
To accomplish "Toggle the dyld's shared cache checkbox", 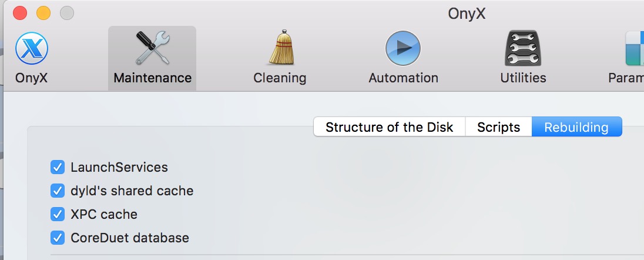I will (58, 191).
